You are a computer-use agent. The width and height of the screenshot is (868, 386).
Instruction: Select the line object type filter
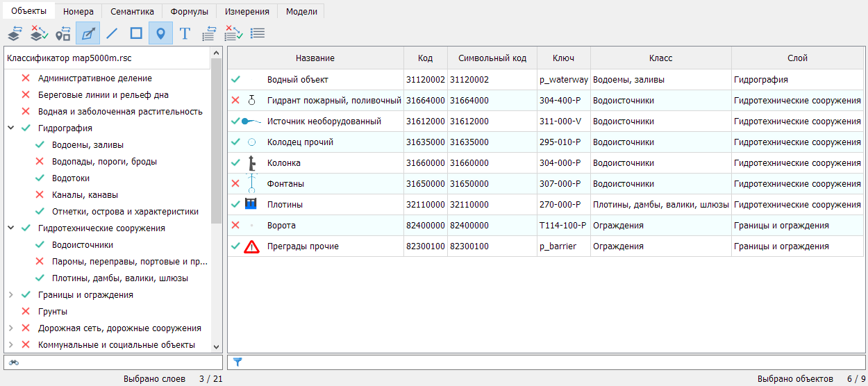click(x=112, y=33)
